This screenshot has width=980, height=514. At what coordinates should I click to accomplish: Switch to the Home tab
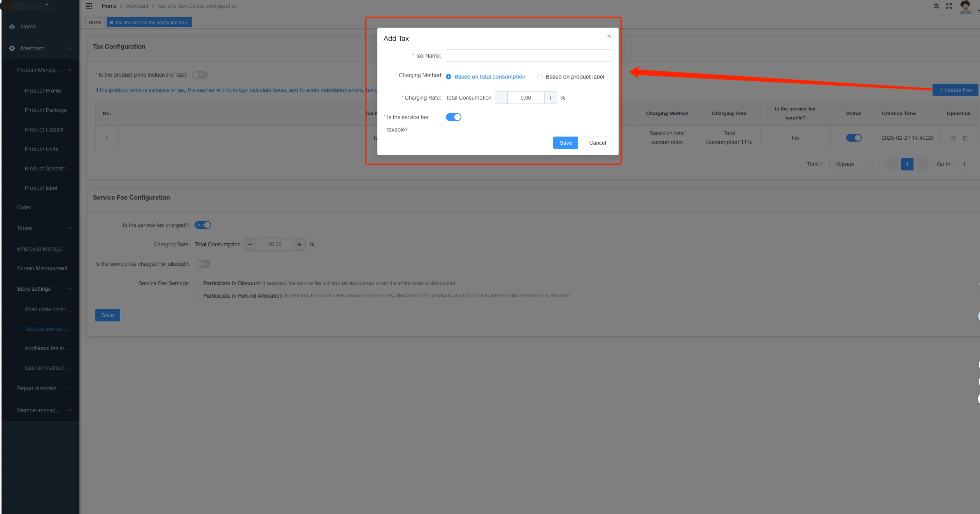coord(95,23)
